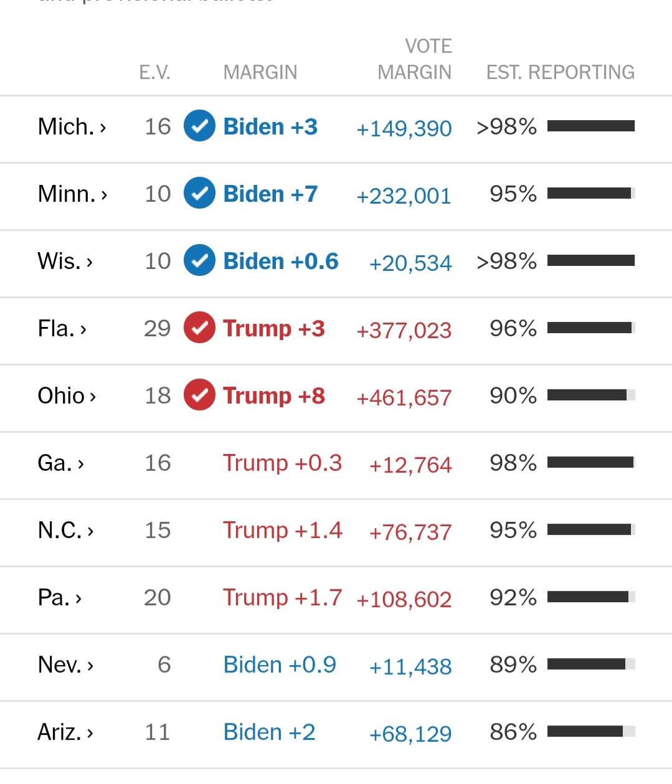
Task: Click the red checkmark in the Florida row
Action: 199,328
